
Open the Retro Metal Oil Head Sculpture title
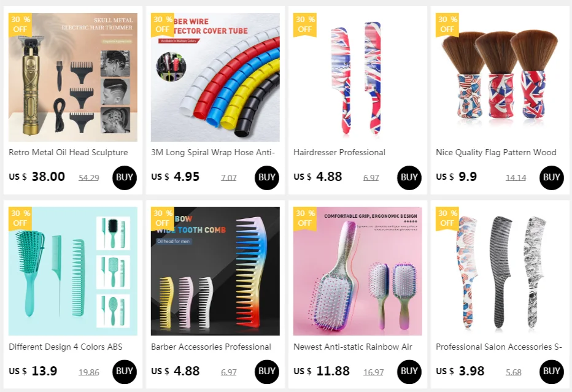coord(68,152)
